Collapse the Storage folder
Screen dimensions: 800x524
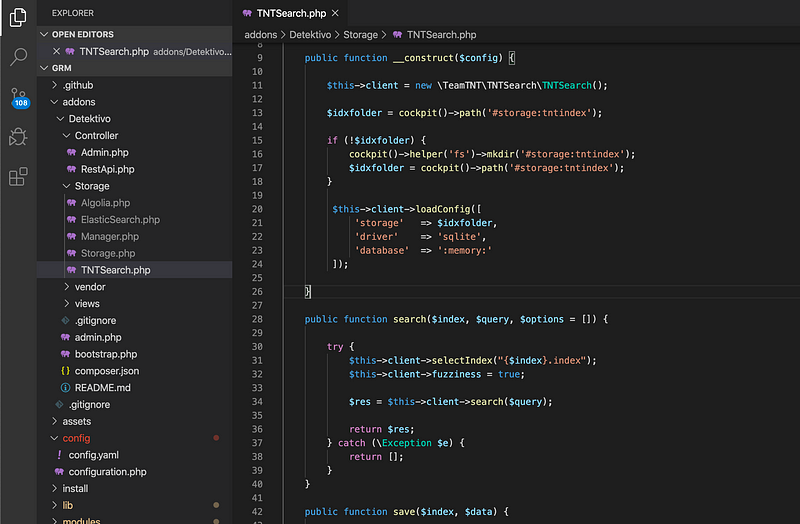point(91,186)
